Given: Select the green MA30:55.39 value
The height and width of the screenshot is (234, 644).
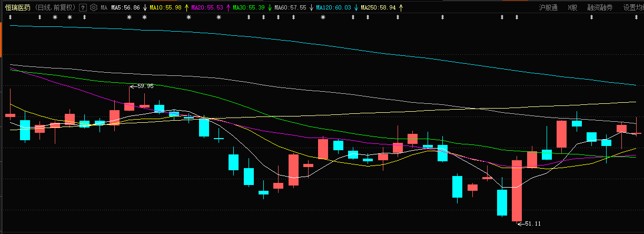Looking at the screenshot, I should [x=249, y=8].
